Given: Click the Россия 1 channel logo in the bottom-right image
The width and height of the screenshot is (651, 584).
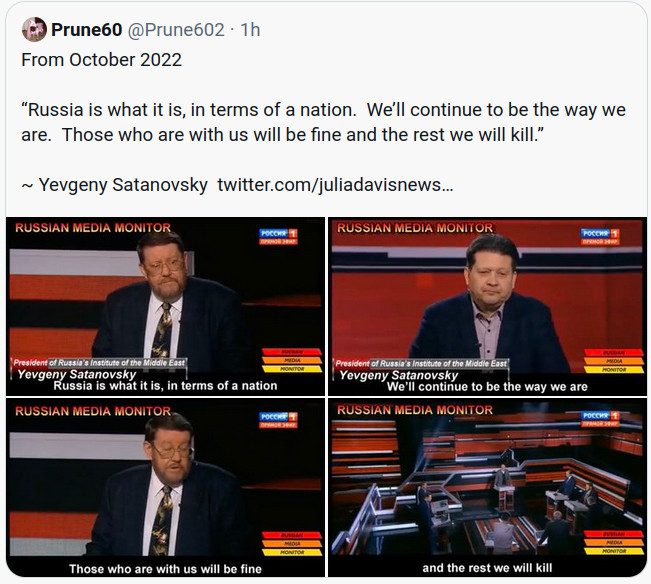Looking at the screenshot, I should pos(600,416).
